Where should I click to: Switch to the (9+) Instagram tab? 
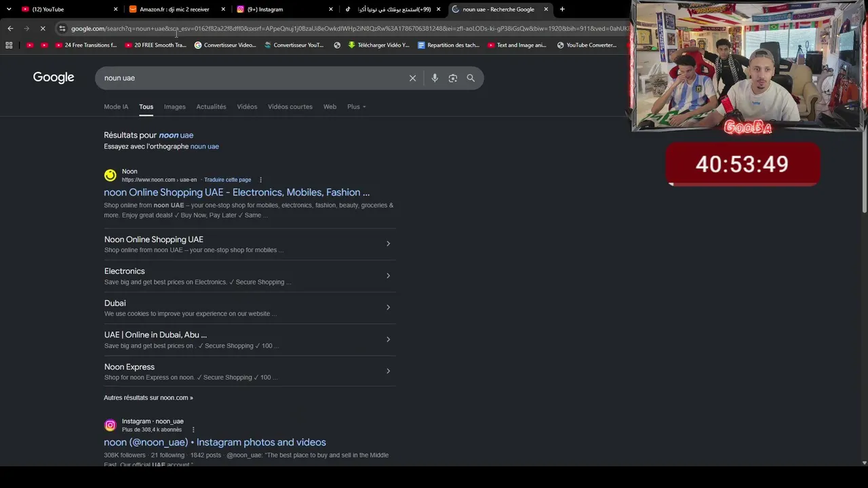[x=284, y=9]
